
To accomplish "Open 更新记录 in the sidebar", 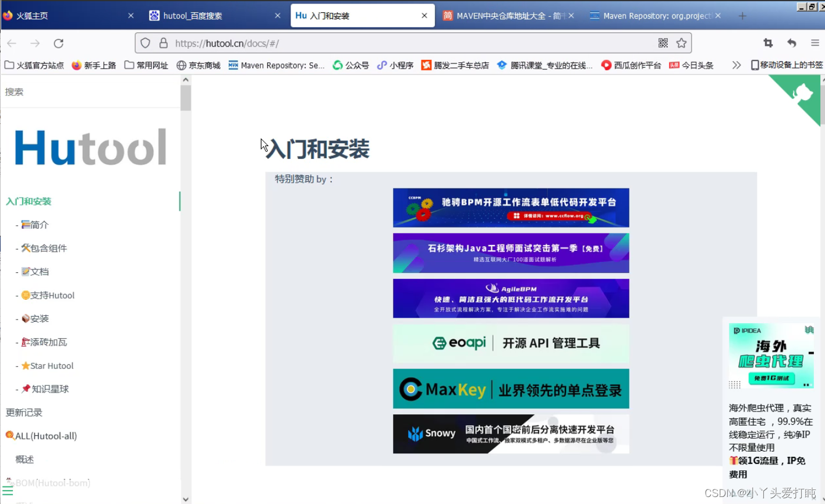I will pyautogui.click(x=24, y=413).
